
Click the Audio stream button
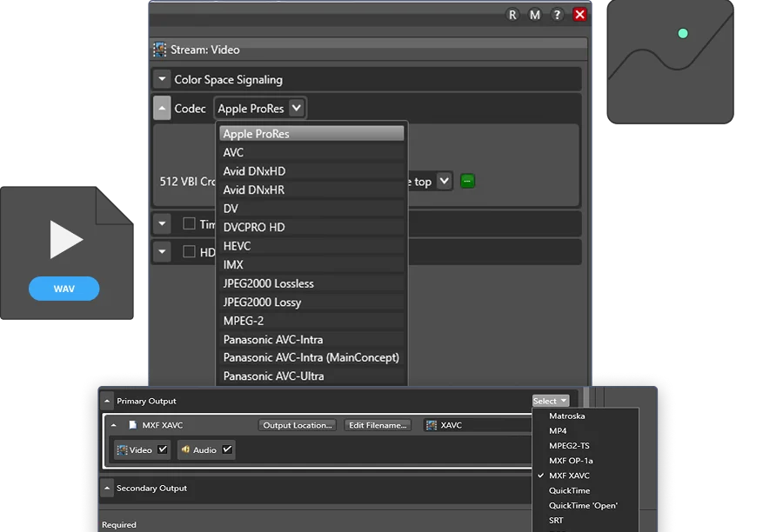point(206,449)
